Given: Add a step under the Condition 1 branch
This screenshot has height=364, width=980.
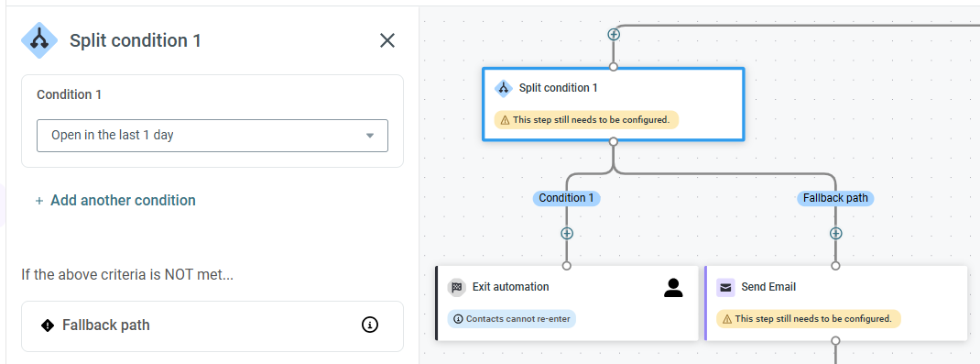Looking at the screenshot, I should tap(567, 233).
